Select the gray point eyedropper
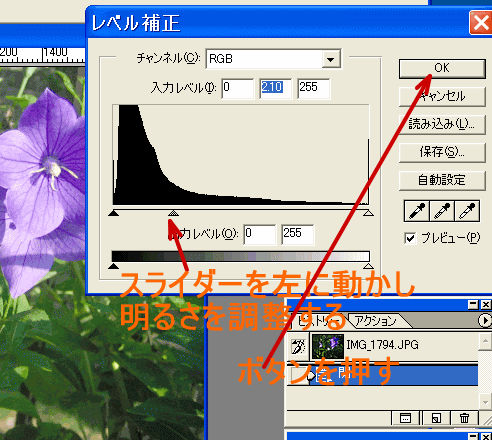 pos(442,211)
